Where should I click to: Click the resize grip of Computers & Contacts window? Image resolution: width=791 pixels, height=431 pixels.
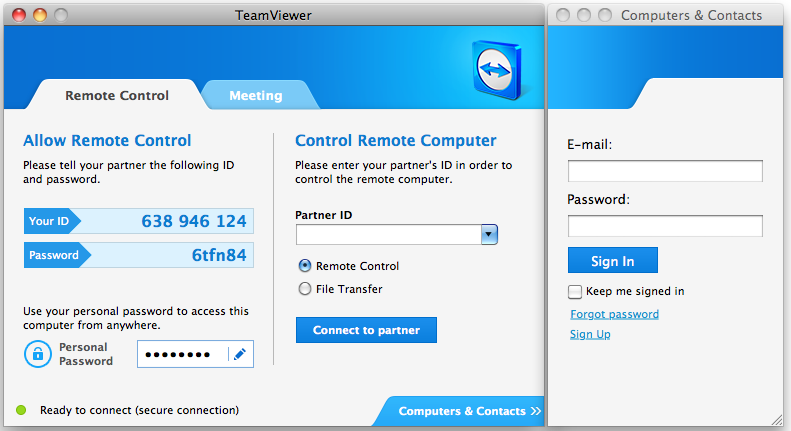pyautogui.click(x=776, y=419)
